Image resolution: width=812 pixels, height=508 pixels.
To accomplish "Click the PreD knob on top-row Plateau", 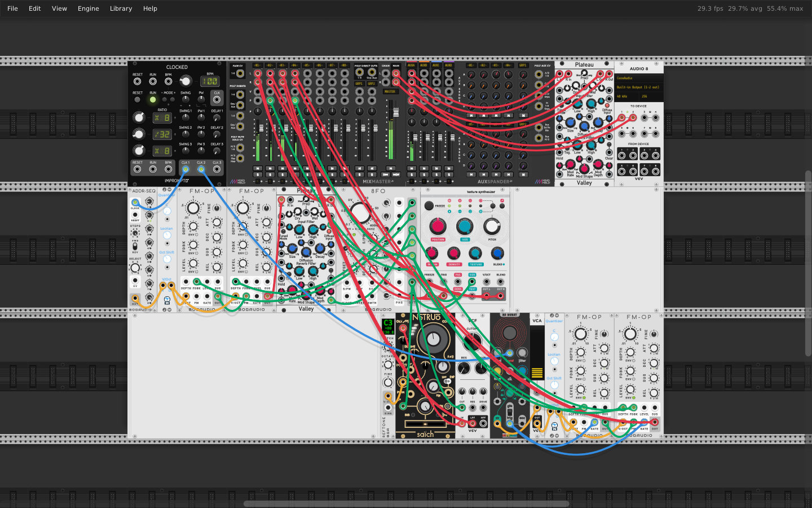I will coord(584,72).
